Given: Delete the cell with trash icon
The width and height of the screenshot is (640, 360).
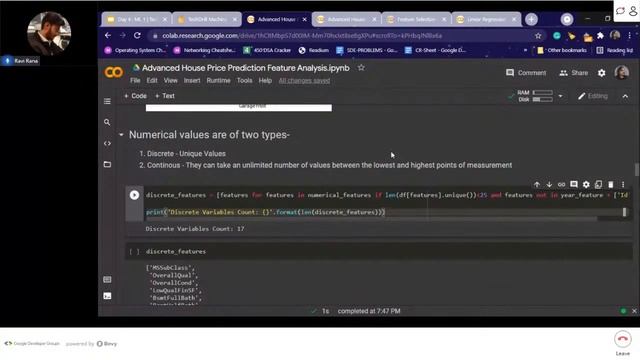Looking at the screenshot, I should coord(611,184).
